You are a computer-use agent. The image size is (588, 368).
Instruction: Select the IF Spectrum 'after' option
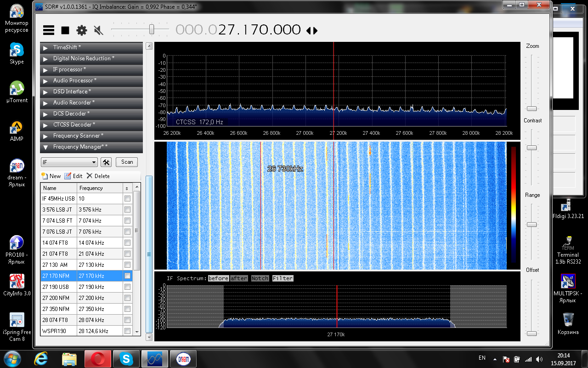[x=239, y=278]
